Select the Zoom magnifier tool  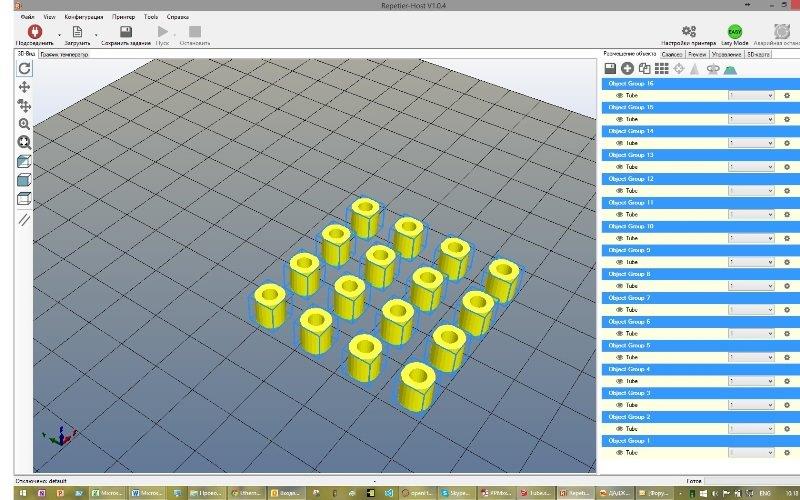(24, 124)
